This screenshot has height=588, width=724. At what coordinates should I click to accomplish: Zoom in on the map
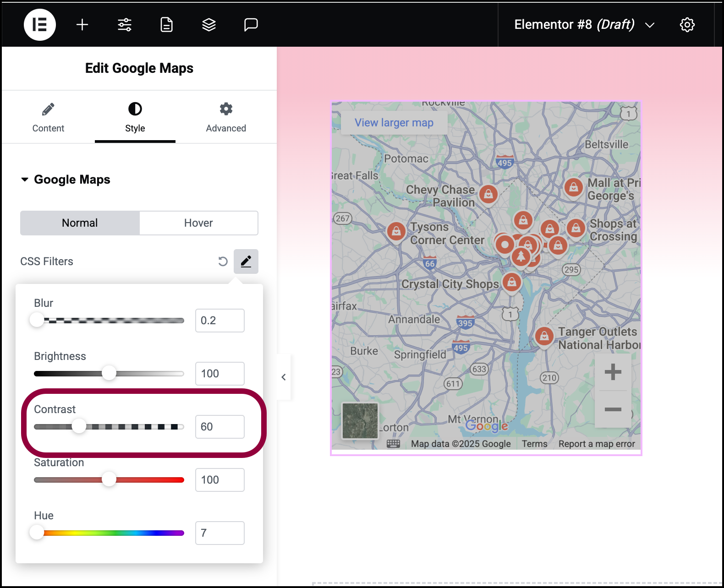pos(613,372)
